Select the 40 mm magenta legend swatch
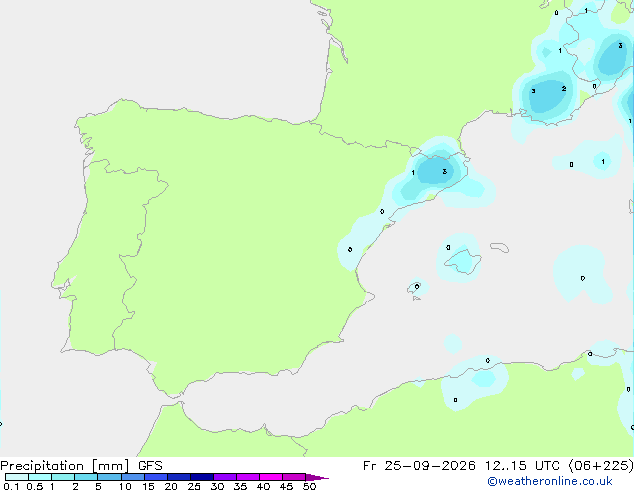This screenshot has height=490, width=634. pyautogui.click(x=271, y=477)
